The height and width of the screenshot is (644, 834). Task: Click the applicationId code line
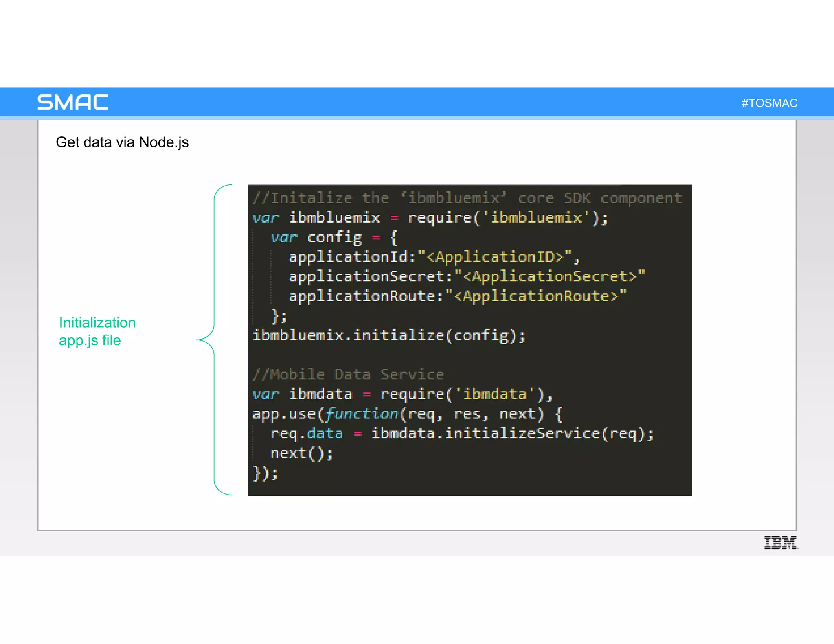coord(434,257)
